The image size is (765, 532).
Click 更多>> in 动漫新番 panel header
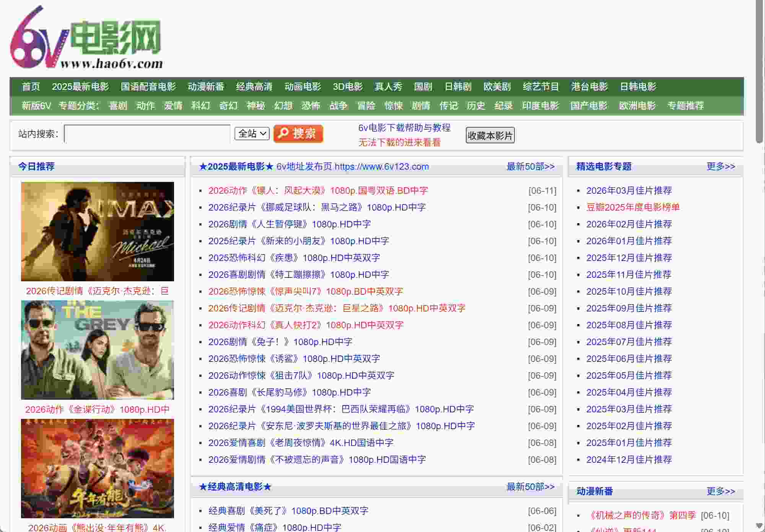pyautogui.click(x=721, y=491)
